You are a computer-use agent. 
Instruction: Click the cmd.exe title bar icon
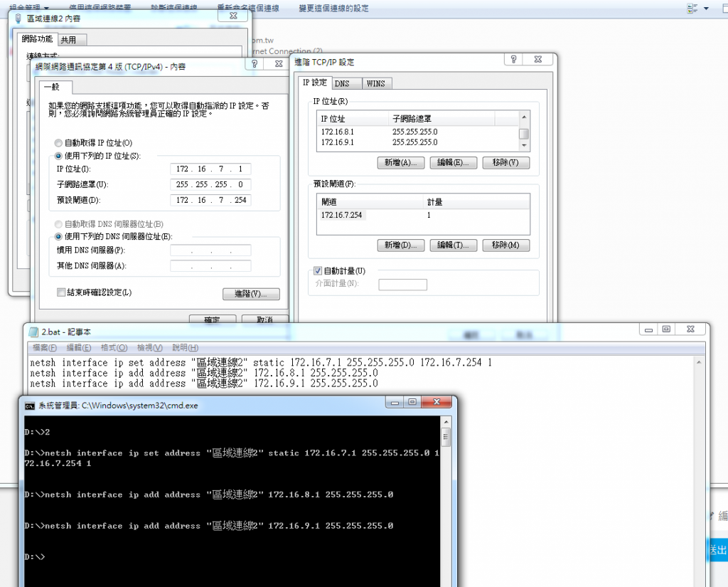pos(30,406)
